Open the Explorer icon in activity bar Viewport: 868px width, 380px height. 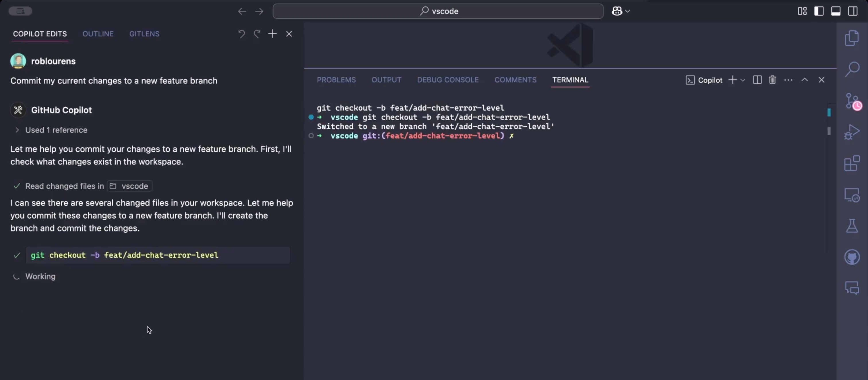click(851, 38)
